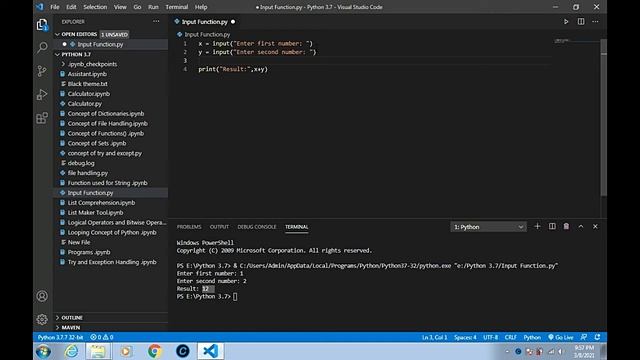Screen dimensions: 640x360
Task: Select the Terminal panel tab
Action: click(297, 227)
